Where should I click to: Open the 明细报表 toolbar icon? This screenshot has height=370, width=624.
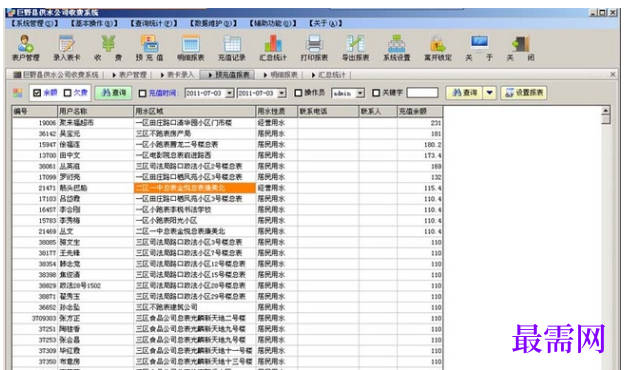pyautogui.click(x=191, y=48)
